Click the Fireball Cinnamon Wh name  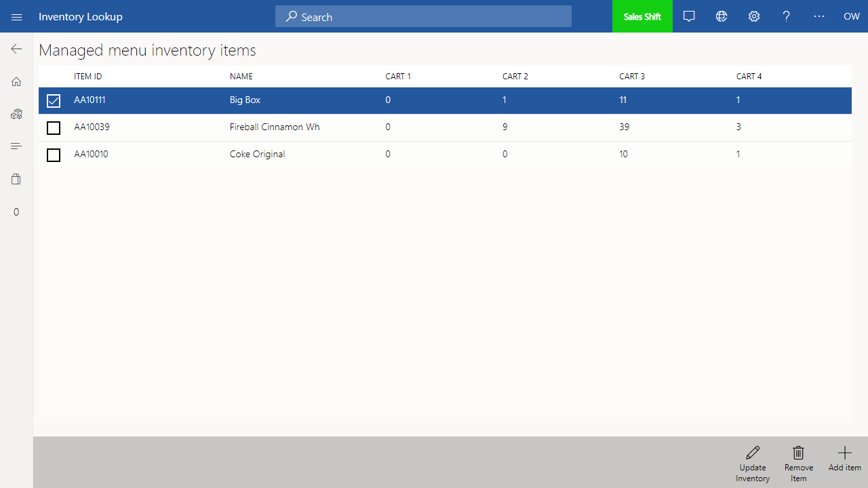click(x=275, y=127)
